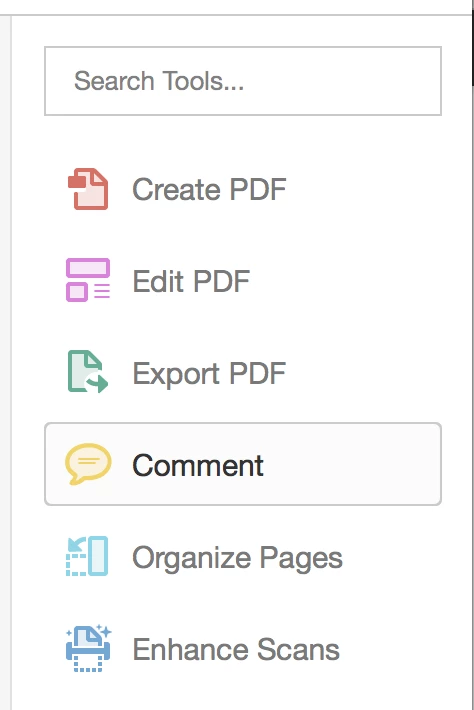This screenshot has height=710, width=474.
Task: Click the red Create PDF icon
Action: (88, 189)
